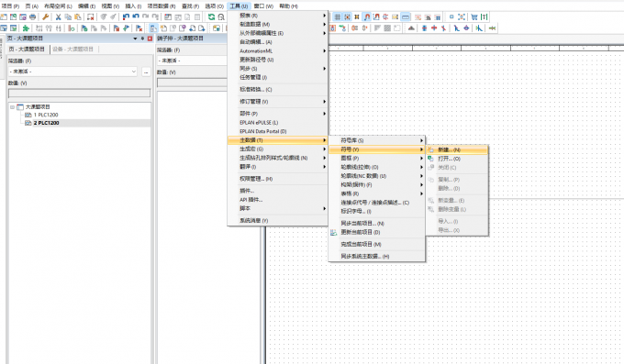
Task: Choose 同步当前项目... (N) menu item
Action: pyautogui.click(x=376, y=224)
